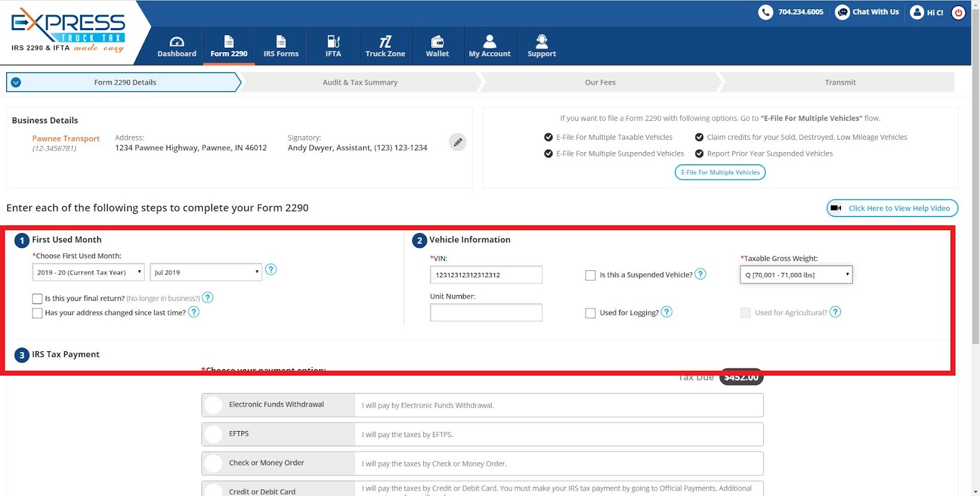The image size is (980, 496).
Task: Open Truck Zone
Action: [385, 46]
